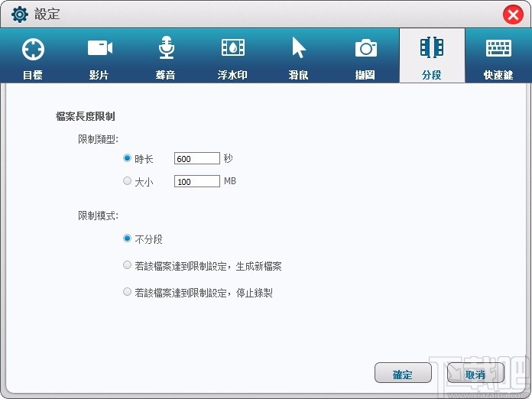Close the 設定 dialog with red X
This screenshot has height=399, width=532.
(513, 15)
